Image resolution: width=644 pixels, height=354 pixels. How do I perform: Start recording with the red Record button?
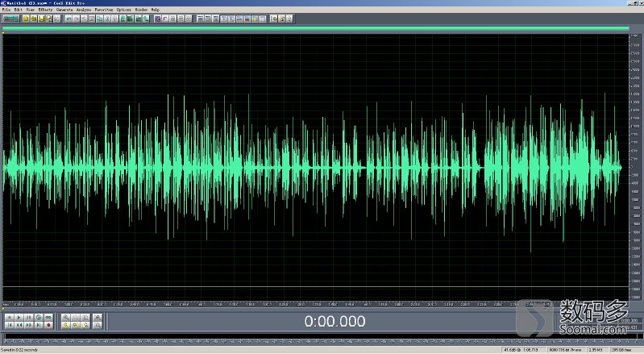pos(48,325)
